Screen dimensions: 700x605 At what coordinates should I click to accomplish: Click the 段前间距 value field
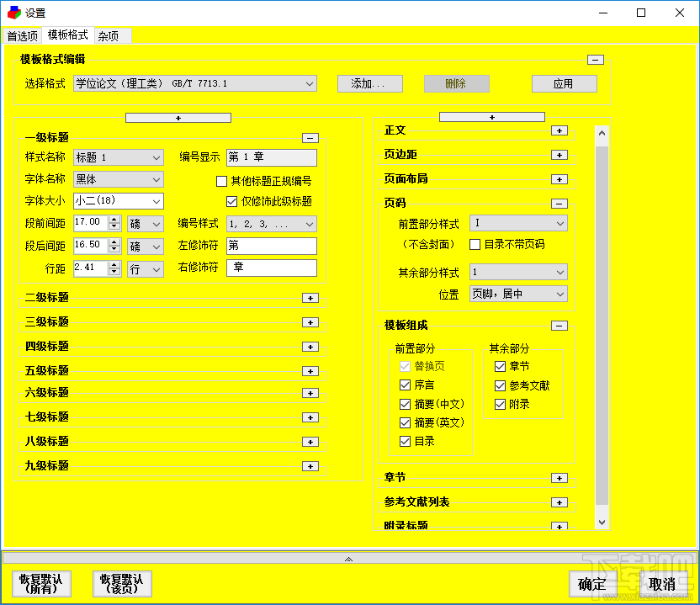(91, 222)
